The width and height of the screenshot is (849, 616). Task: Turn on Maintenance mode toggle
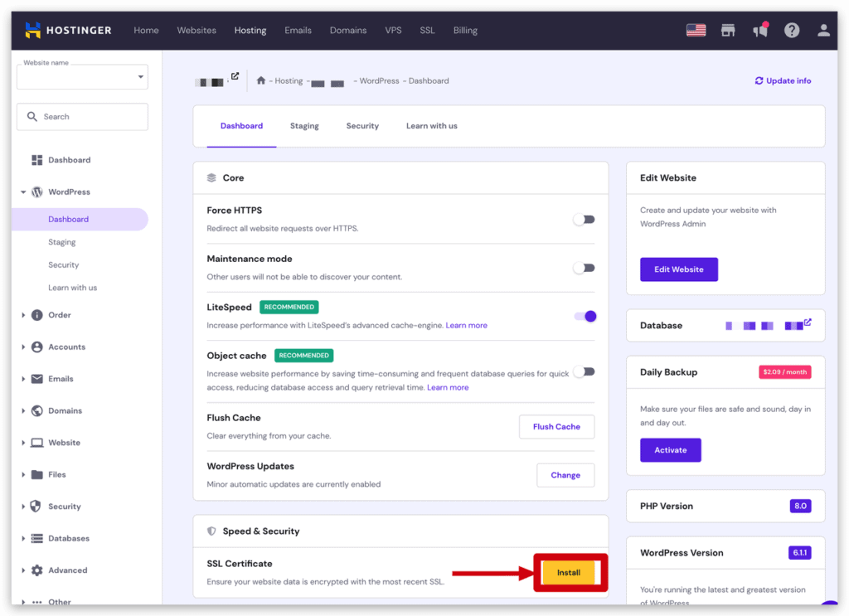point(585,268)
